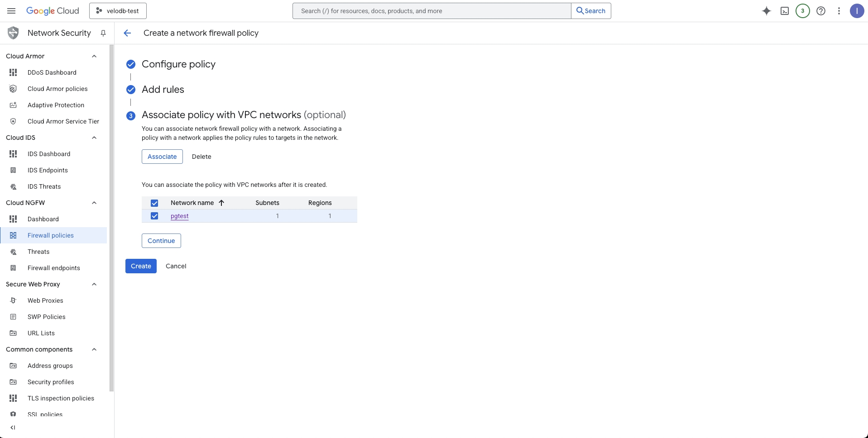Screen dimensions: 868x438
Task: Collapse the sidebar navigation panel
Action: point(13,427)
